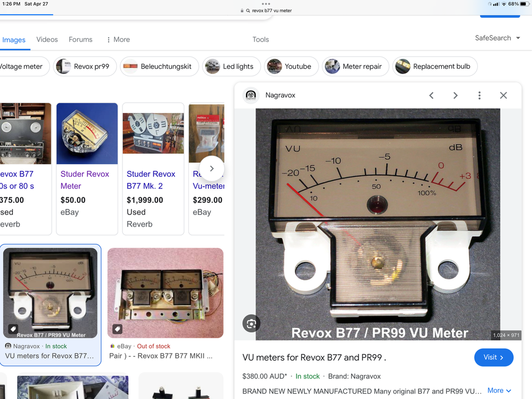Image resolution: width=532 pixels, height=399 pixels.
Task: Switch to the Forums tab
Action: pyautogui.click(x=80, y=39)
